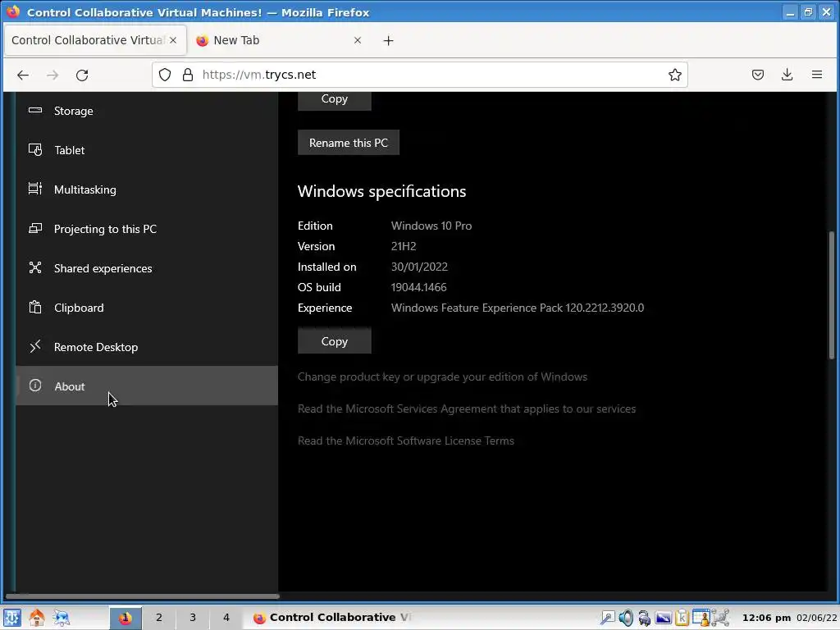Open the Storage settings icon

tap(35, 111)
